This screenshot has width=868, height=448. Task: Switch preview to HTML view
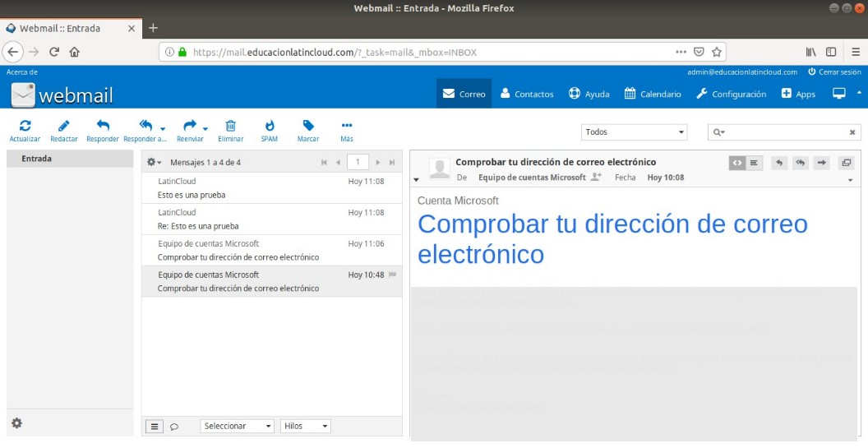pos(737,163)
